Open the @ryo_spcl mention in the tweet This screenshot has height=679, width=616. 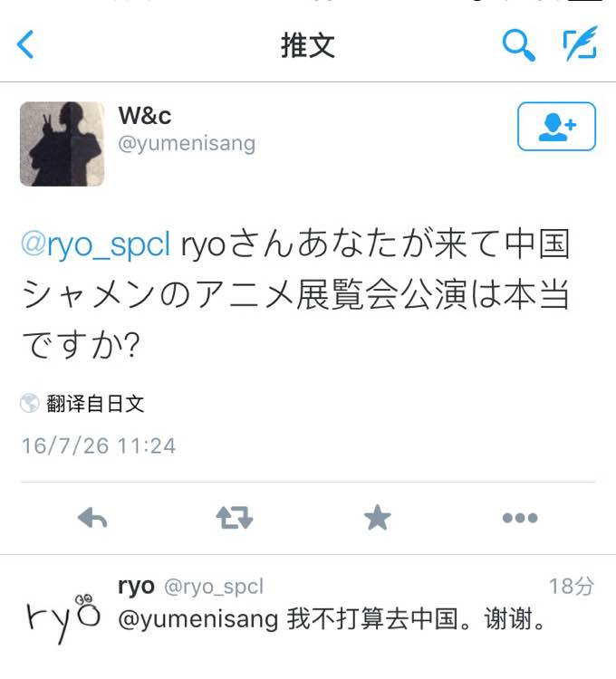(96, 244)
